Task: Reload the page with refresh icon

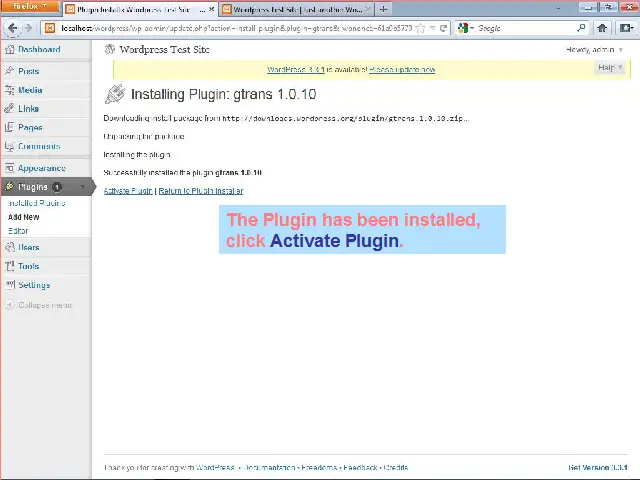Action: tap(443, 28)
